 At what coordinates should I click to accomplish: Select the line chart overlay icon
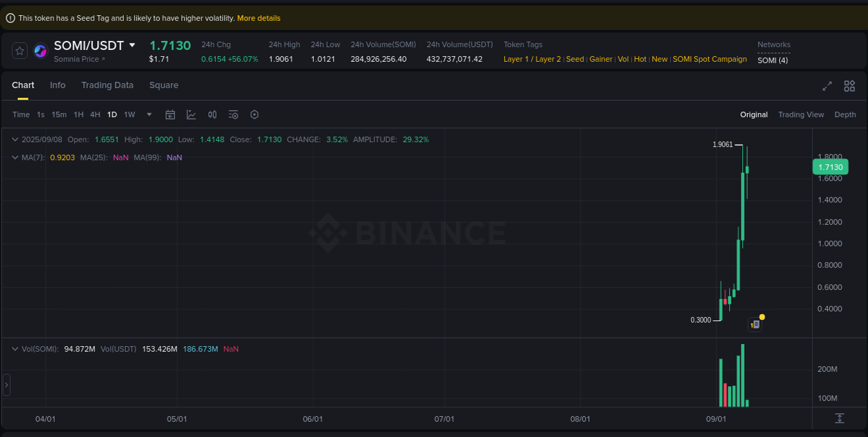(x=191, y=114)
